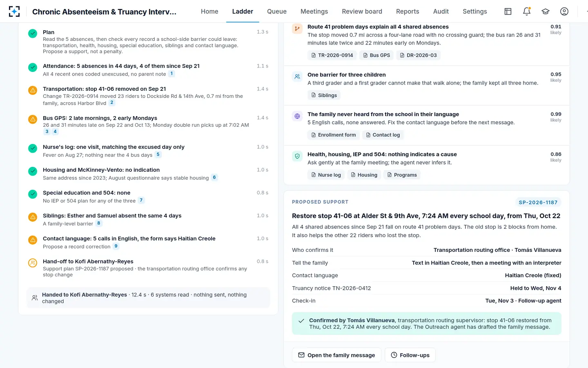Open citation 9 beside Propose a record correction
Viewport: 588px width, 368px height.
pyautogui.click(x=116, y=246)
